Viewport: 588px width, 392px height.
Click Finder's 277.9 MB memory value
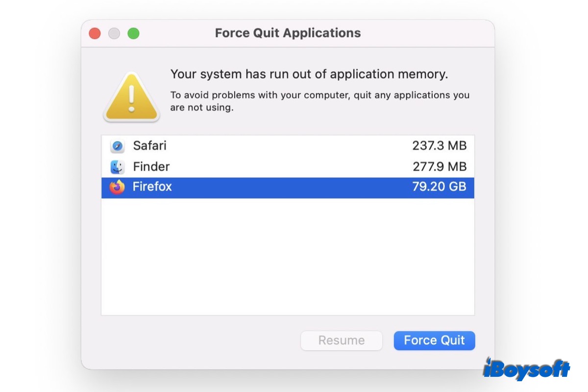[x=439, y=167]
